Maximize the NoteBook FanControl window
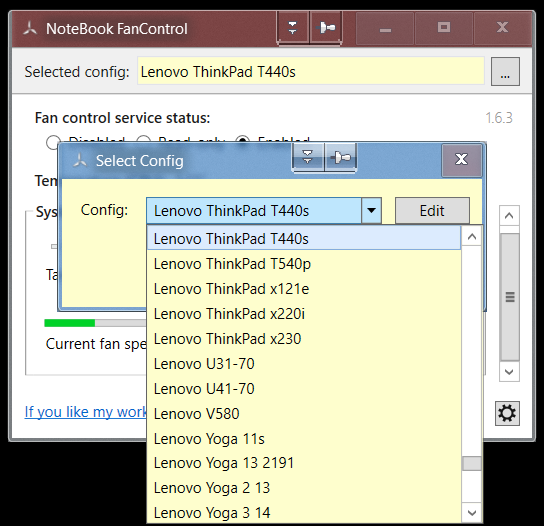The width and height of the screenshot is (544, 526). tap(444, 29)
